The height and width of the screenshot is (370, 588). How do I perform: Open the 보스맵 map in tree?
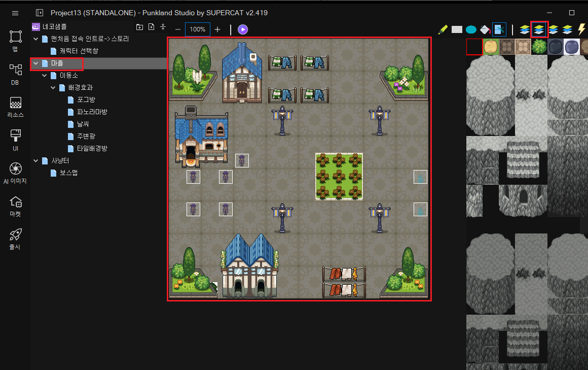(68, 173)
